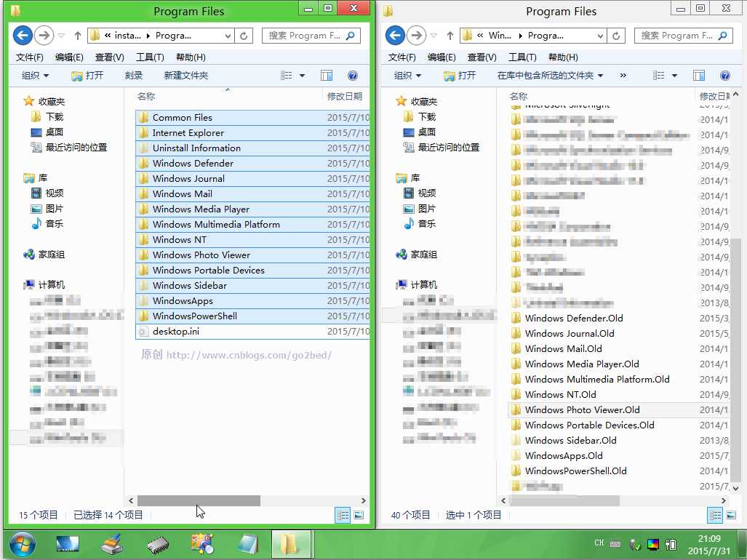Select desktop.ini file in left window
This screenshot has width=747, height=560.
(x=252, y=332)
